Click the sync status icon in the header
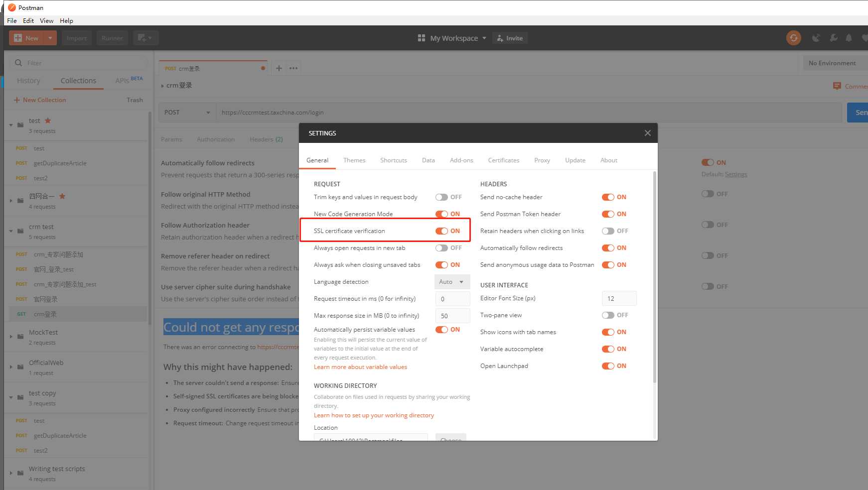868x490 pixels. click(x=793, y=38)
